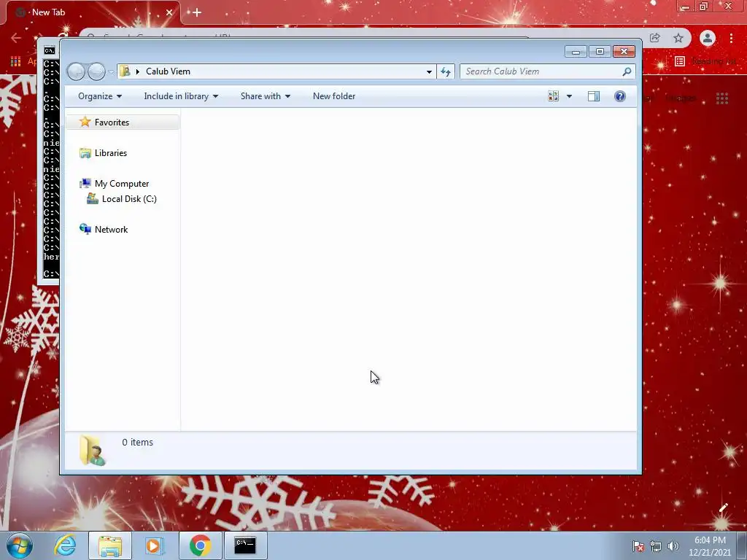Screen dimensions: 747x560
Task: Click the Local Disk drive icon
Action: coord(93,198)
